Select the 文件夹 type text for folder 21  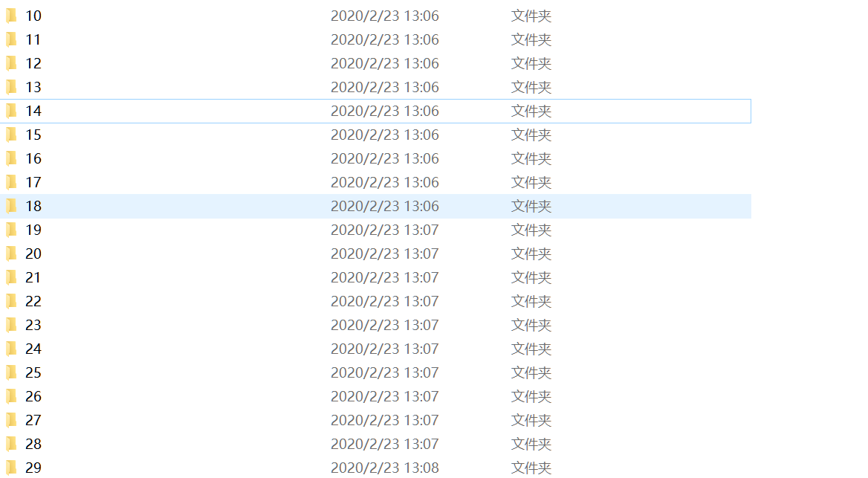point(531,277)
